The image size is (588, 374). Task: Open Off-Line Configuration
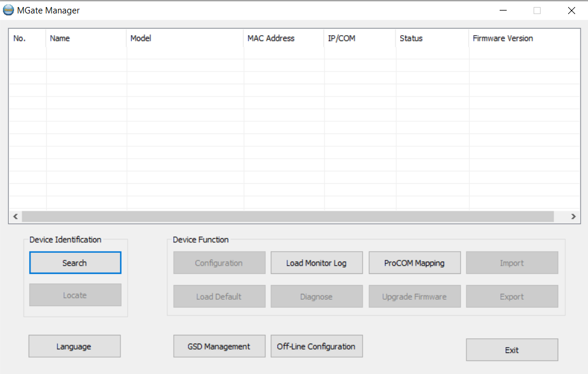pyautogui.click(x=317, y=346)
